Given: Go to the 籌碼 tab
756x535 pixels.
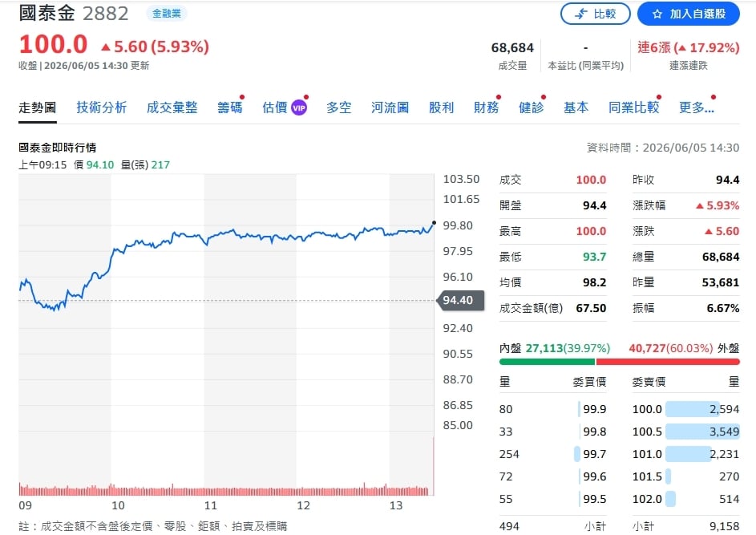Looking at the screenshot, I should [x=229, y=107].
